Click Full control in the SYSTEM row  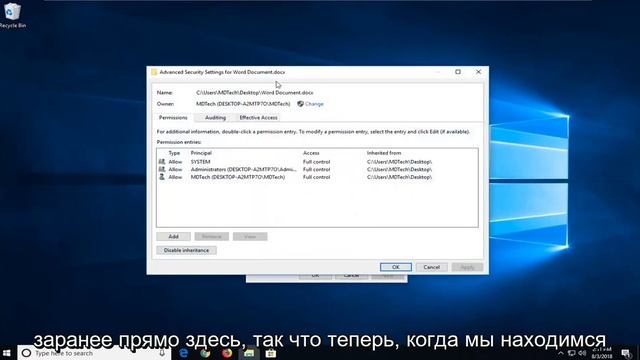316,162
